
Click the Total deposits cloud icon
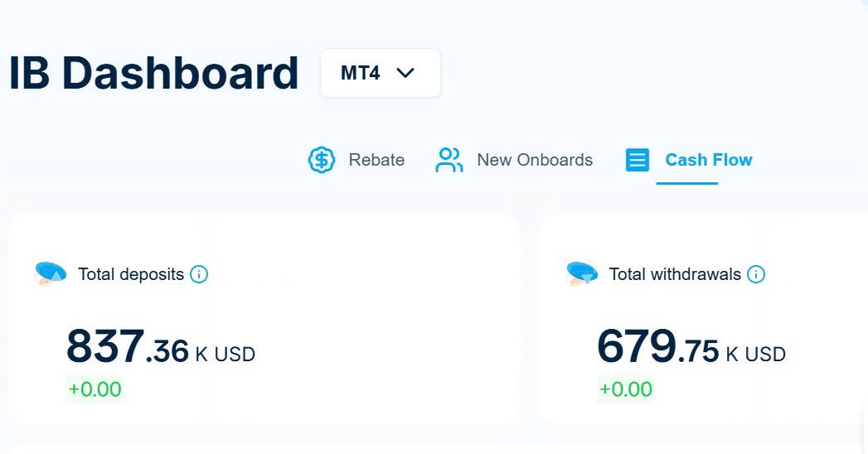(51, 273)
